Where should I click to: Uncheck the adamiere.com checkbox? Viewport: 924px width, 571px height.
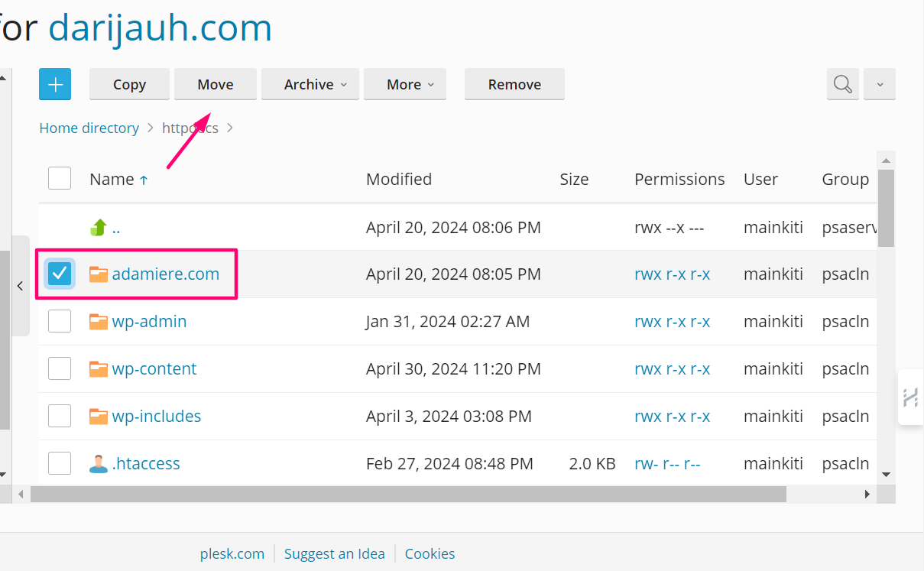coord(60,273)
